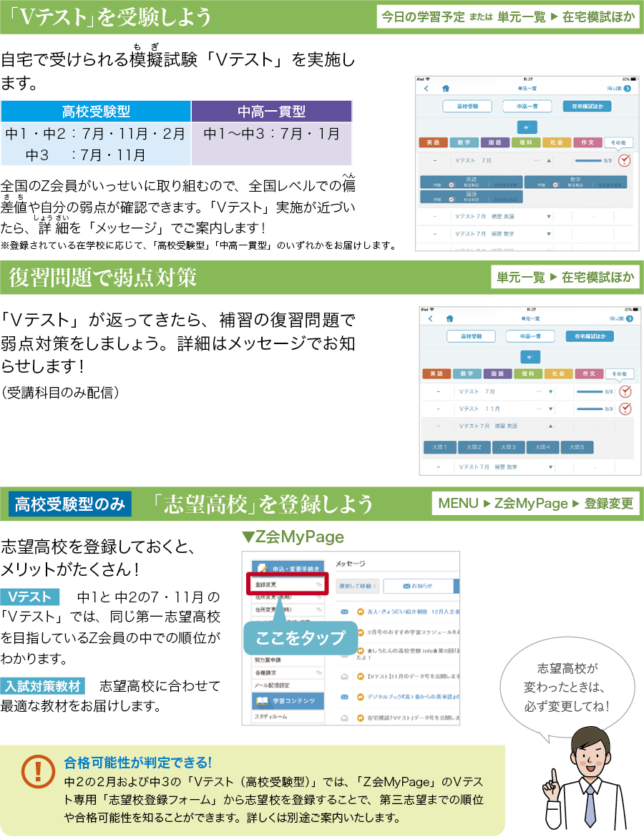Select the 高校受験 tab in the 「Vテスト」を受験しよう screenshot
644x837 pixels.
pos(467,106)
